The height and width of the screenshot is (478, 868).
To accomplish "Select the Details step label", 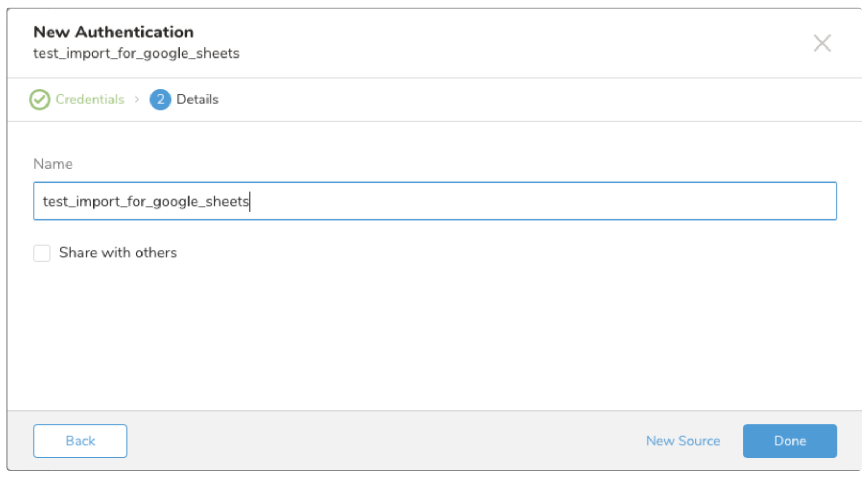I will [197, 100].
